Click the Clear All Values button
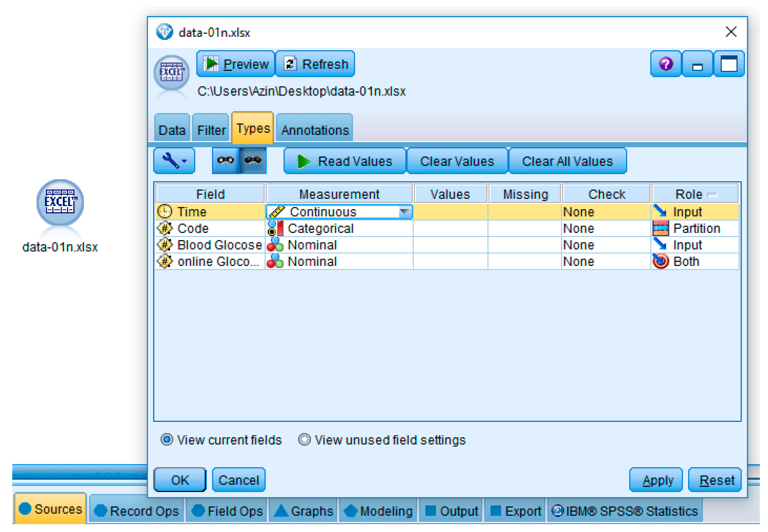The width and height of the screenshot is (768, 532). (567, 161)
